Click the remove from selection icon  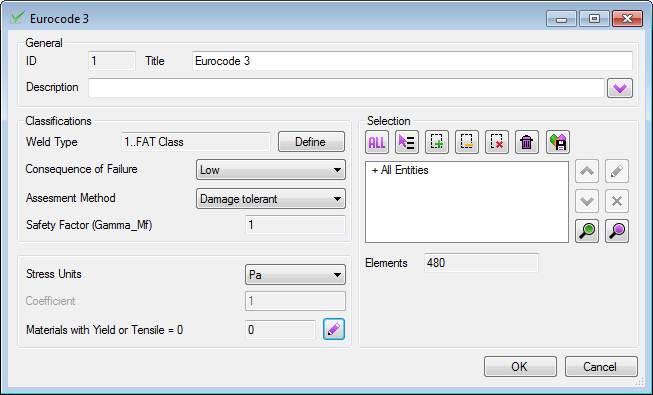click(467, 142)
